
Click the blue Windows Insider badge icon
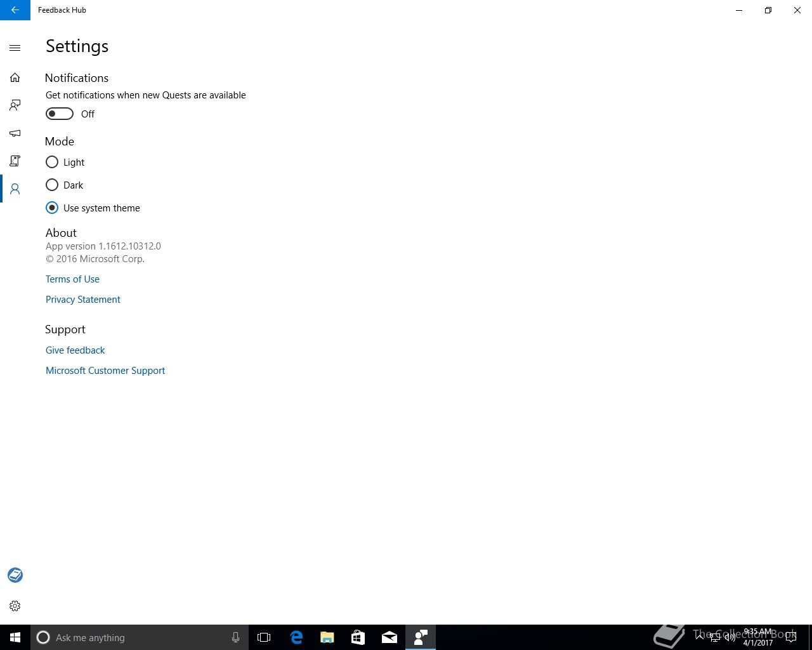(x=15, y=575)
